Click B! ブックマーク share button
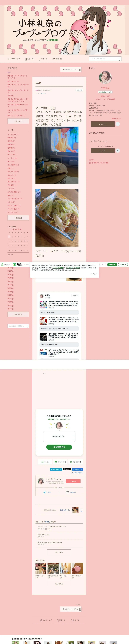Image resolution: width=129 pixels, height=644 pixels. coord(56,469)
